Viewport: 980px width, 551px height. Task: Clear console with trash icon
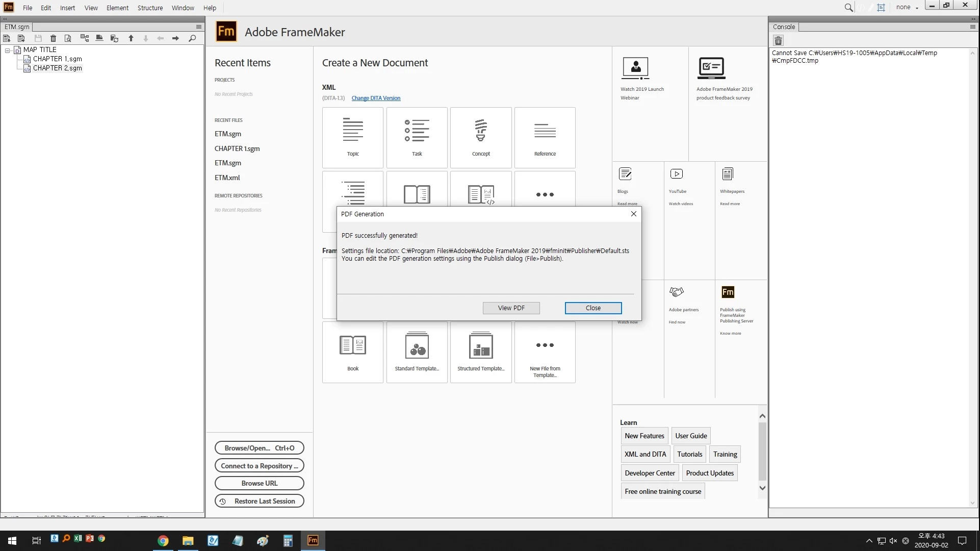tap(778, 40)
